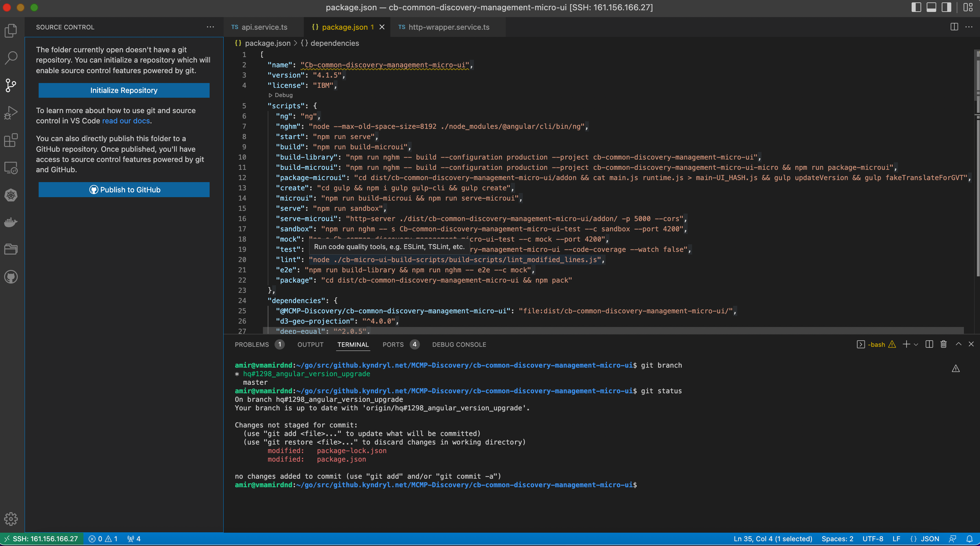Open the Search panel
The height and width of the screenshot is (546, 980).
(11, 58)
